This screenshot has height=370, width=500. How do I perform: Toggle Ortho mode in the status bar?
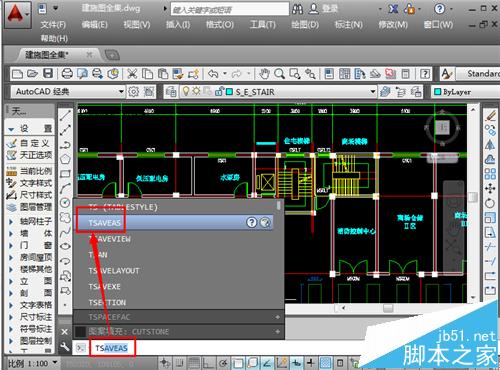coord(209,363)
